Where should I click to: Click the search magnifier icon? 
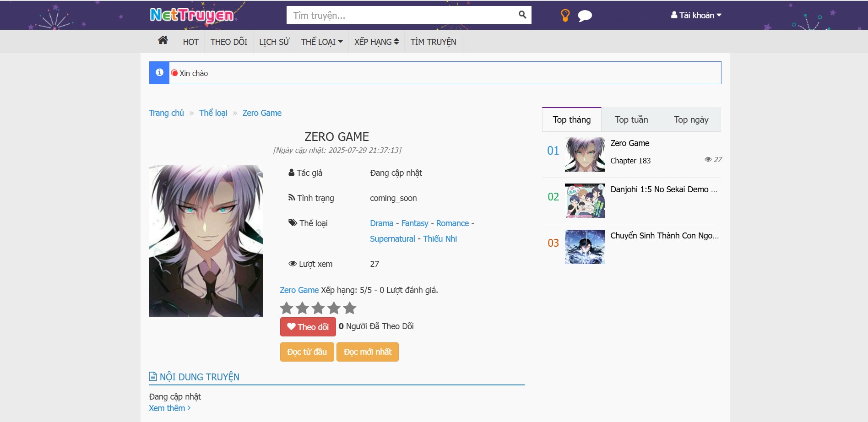[522, 15]
